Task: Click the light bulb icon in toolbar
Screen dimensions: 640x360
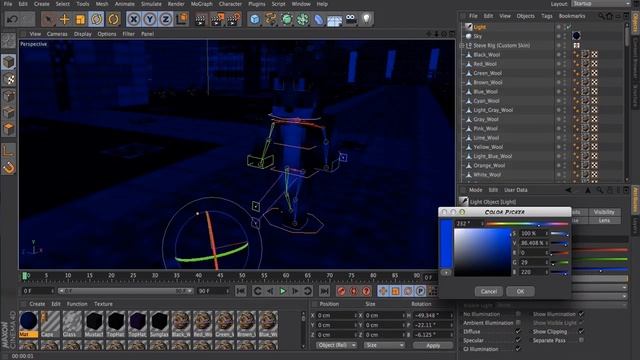Action: [x=367, y=19]
